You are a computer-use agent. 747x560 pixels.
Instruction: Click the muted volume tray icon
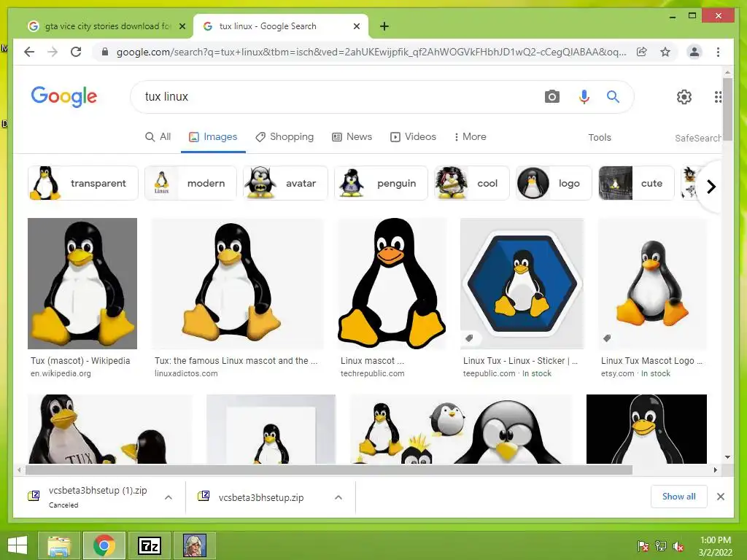pos(678,545)
